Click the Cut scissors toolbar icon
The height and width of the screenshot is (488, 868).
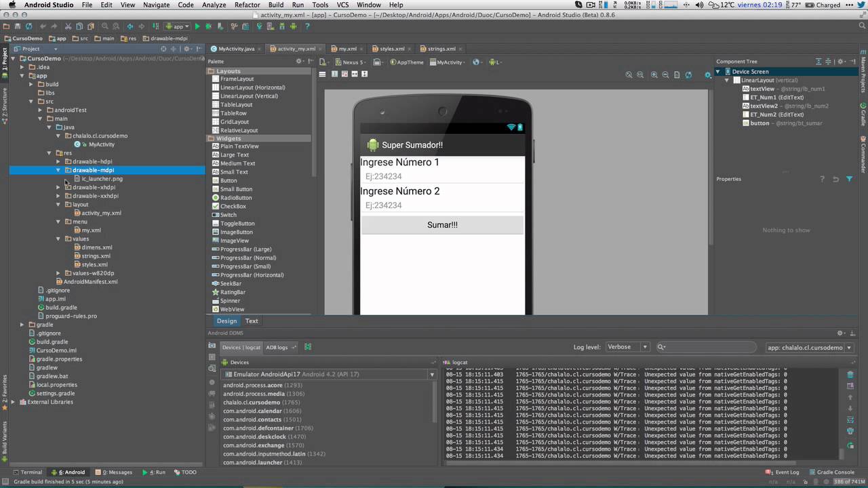[x=68, y=26]
